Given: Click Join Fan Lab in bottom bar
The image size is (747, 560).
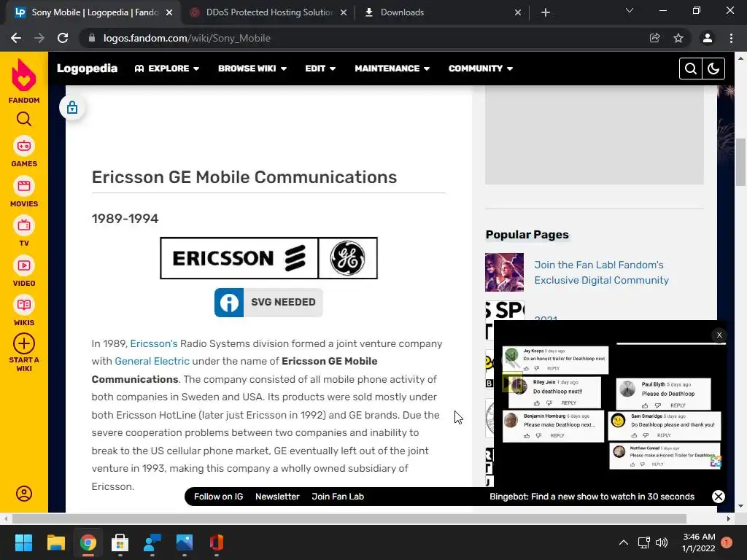Looking at the screenshot, I should point(338,497).
